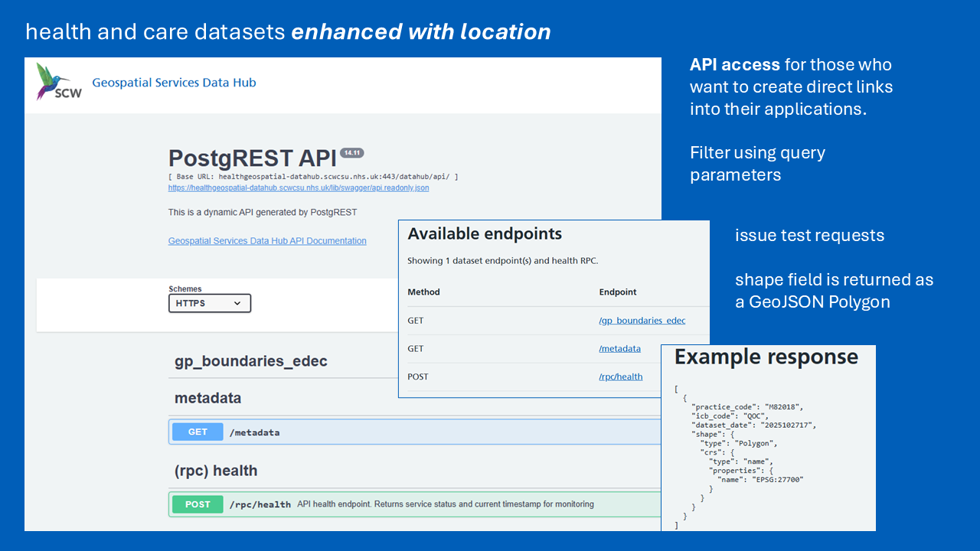Image resolution: width=980 pixels, height=551 pixels.
Task: Click the Method column header
Action: (423, 292)
